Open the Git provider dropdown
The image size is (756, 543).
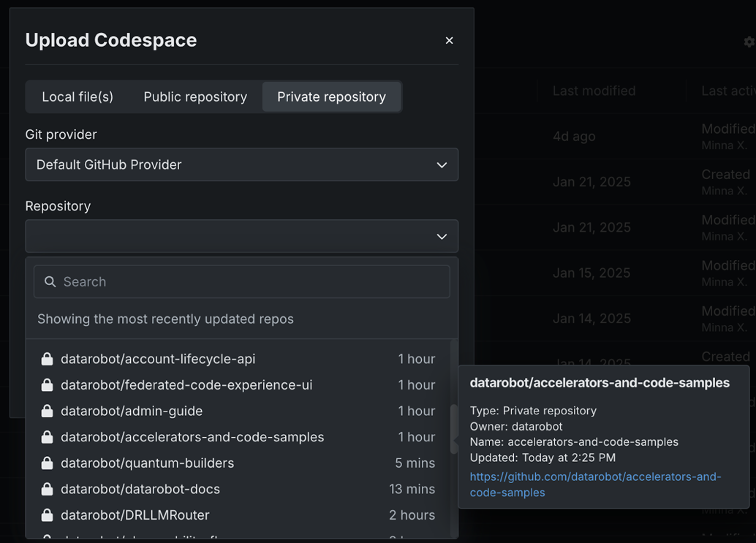pyautogui.click(x=241, y=164)
